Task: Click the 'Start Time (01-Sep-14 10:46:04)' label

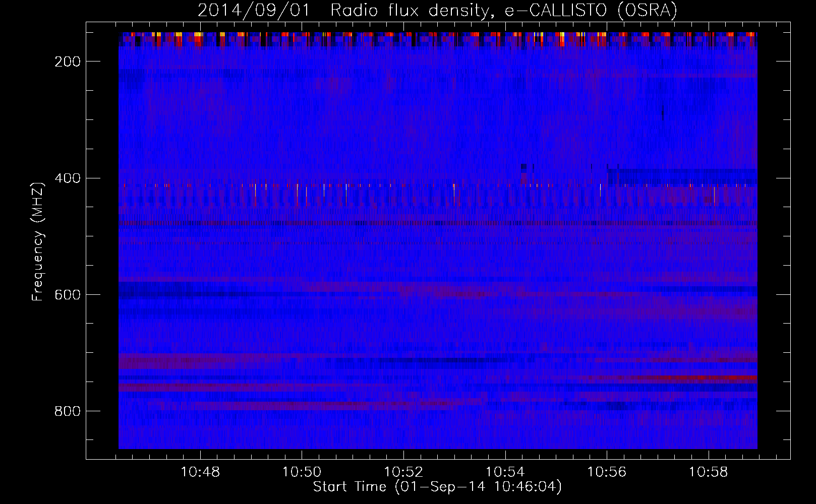Action: (437, 487)
